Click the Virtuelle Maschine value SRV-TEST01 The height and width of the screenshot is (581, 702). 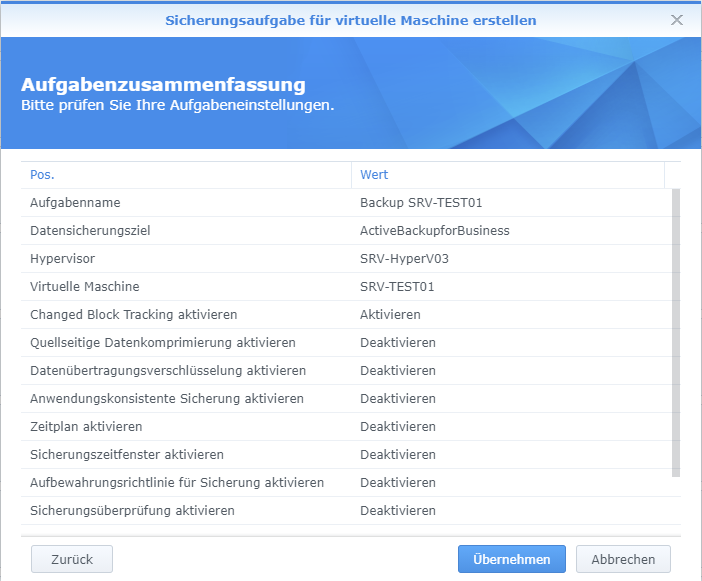[397, 286]
